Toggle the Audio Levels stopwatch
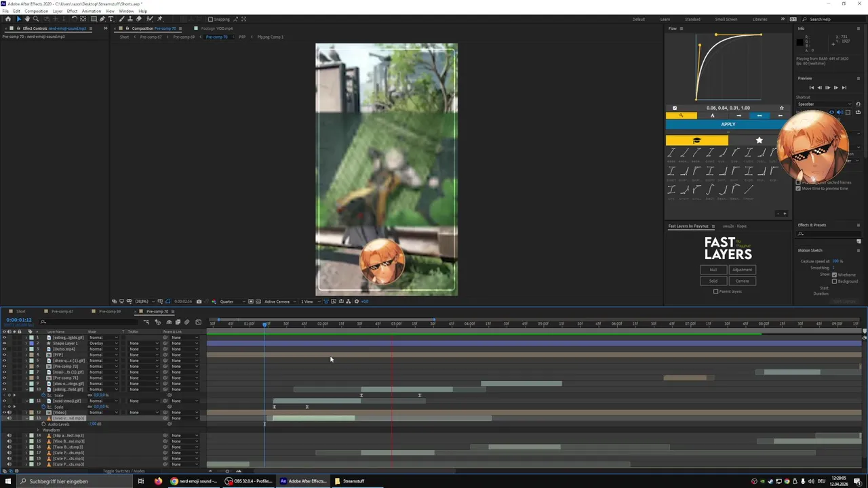The image size is (868, 488). tap(44, 424)
